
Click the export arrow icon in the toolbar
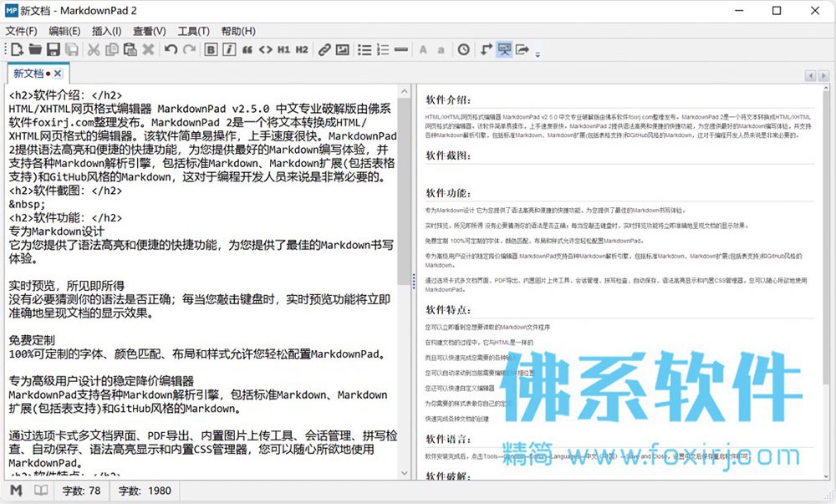pos(522,49)
